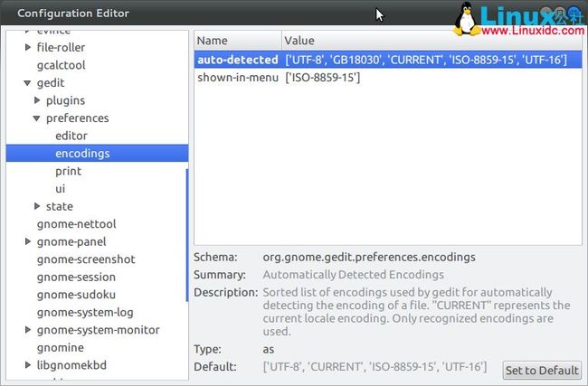The image size is (588, 386).
Task: Select the auto-detected key name
Action: tap(238, 60)
